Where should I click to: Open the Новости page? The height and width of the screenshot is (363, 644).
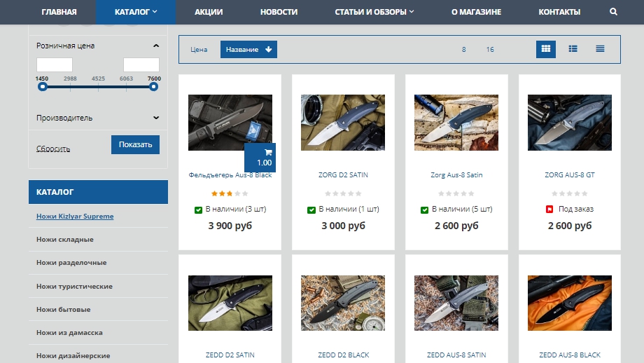tap(279, 12)
